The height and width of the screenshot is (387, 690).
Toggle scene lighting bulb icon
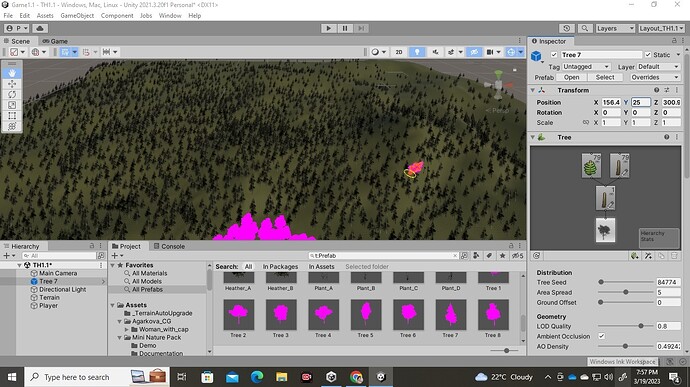pyautogui.click(x=417, y=52)
